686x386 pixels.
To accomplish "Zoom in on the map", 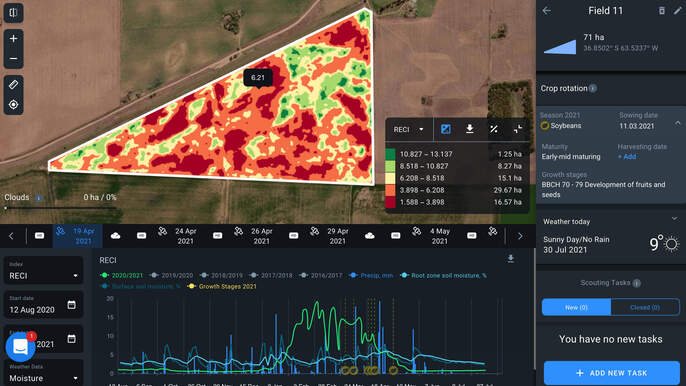I will pyautogui.click(x=14, y=39).
